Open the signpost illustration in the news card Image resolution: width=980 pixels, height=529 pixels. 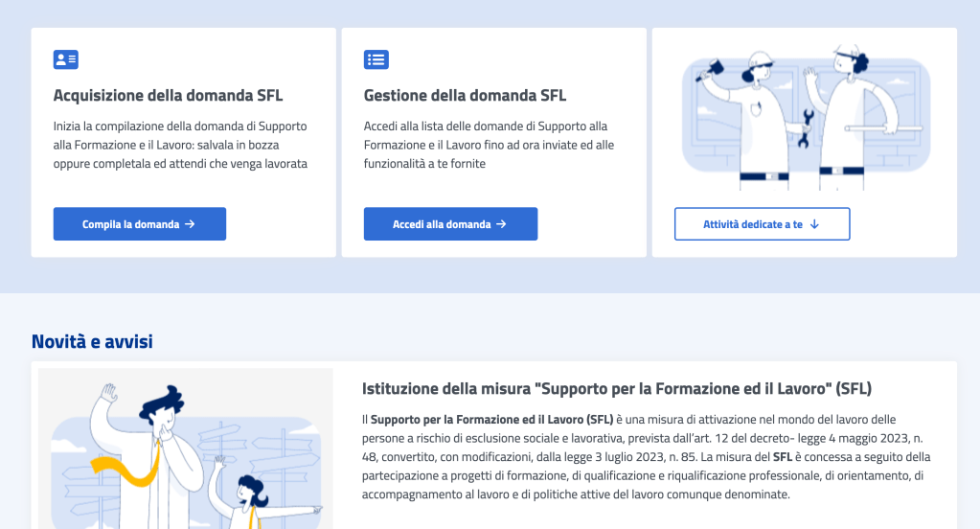(185, 450)
